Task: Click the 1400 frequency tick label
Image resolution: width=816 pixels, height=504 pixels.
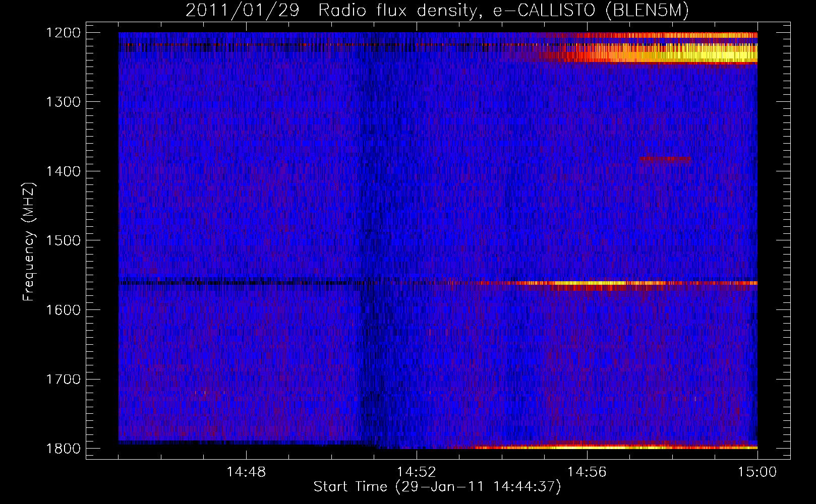Action: coord(63,171)
